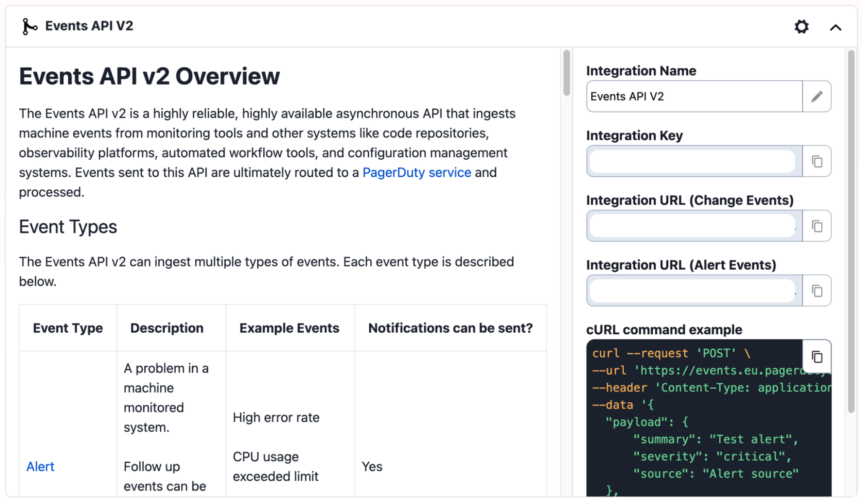Select the Event Type column header

coord(67,328)
